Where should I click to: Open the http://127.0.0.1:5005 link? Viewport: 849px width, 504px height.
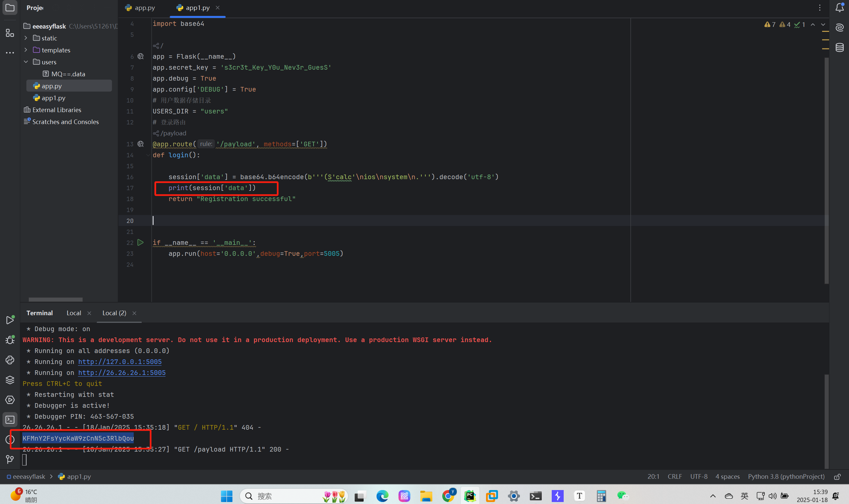tap(120, 362)
